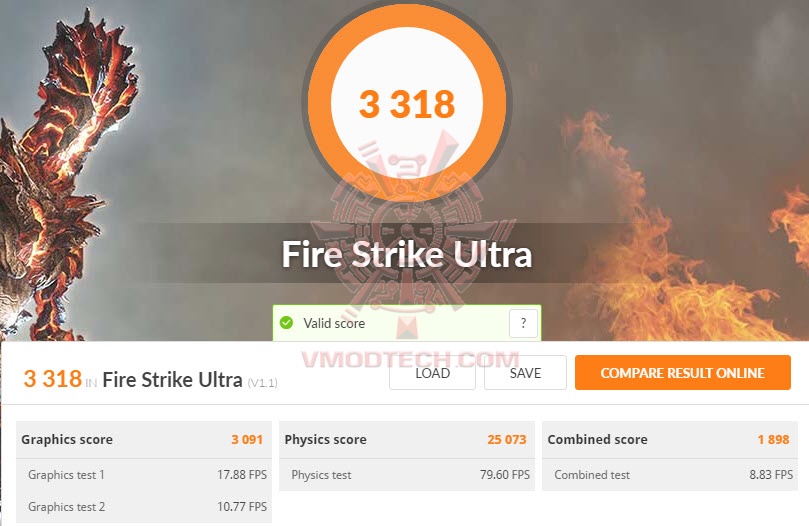Screen dimensions: 809x526
Task: Select the Combined score header row
Action: 670,439
